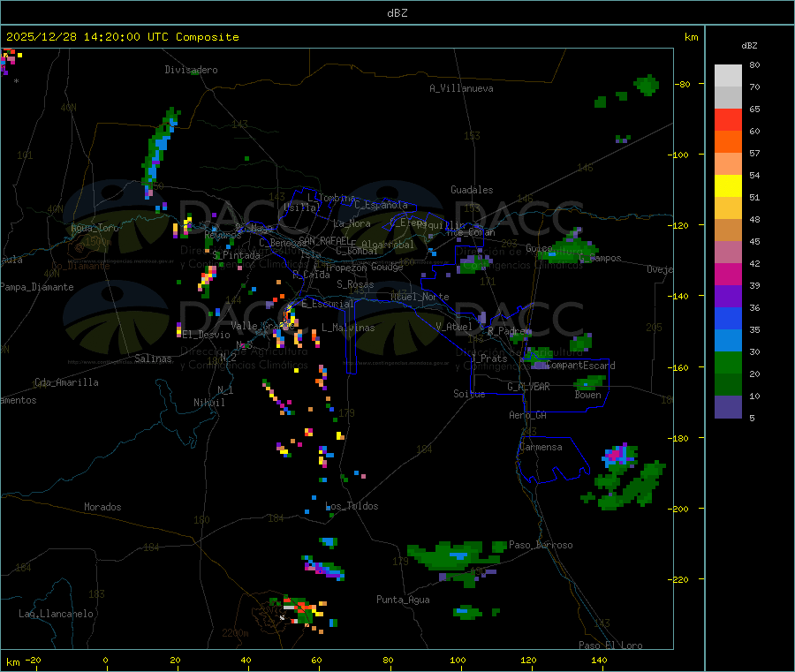Click the Lag.Llancanelo map label
This screenshot has height=672, width=795.
pyautogui.click(x=57, y=614)
